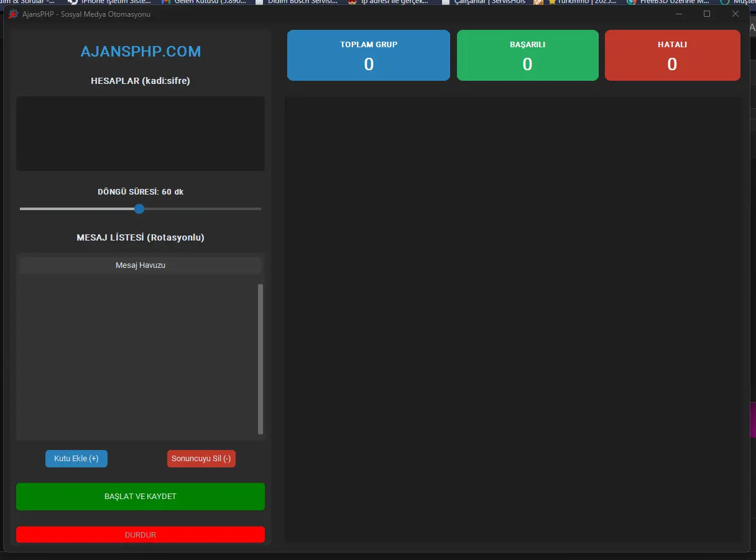Screen dimensions: 756x560
Task: Click the red HATALI counter card
Action: pyautogui.click(x=672, y=55)
